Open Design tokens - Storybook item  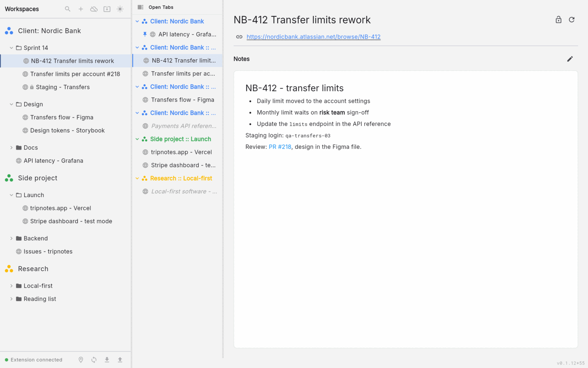(65, 130)
